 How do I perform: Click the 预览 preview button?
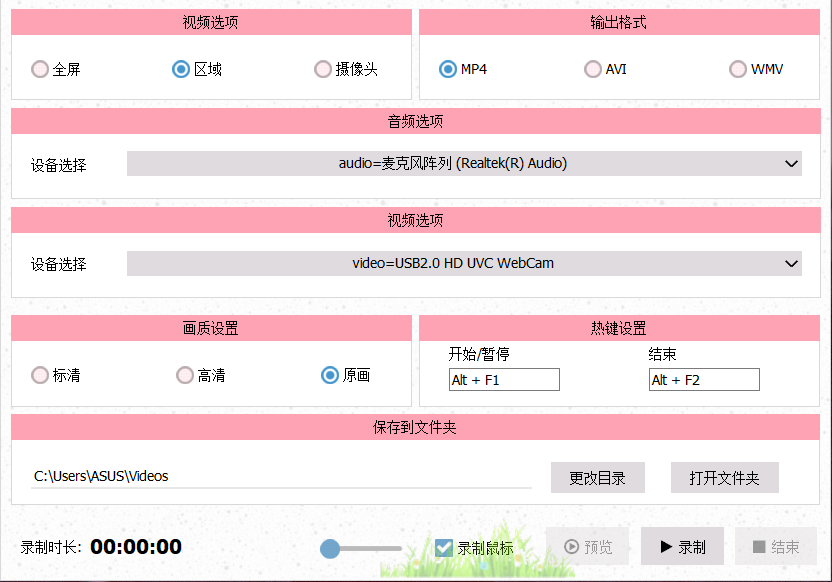point(588,547)
